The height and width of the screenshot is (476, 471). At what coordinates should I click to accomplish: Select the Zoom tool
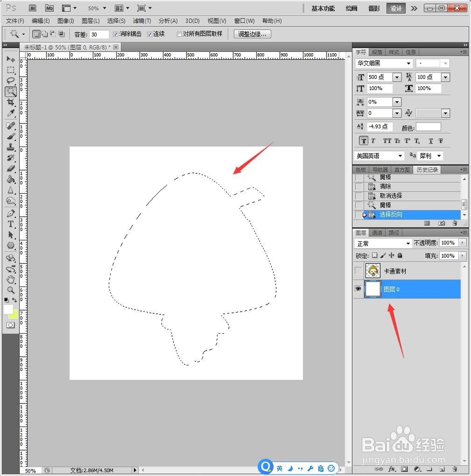click(11, 290)
